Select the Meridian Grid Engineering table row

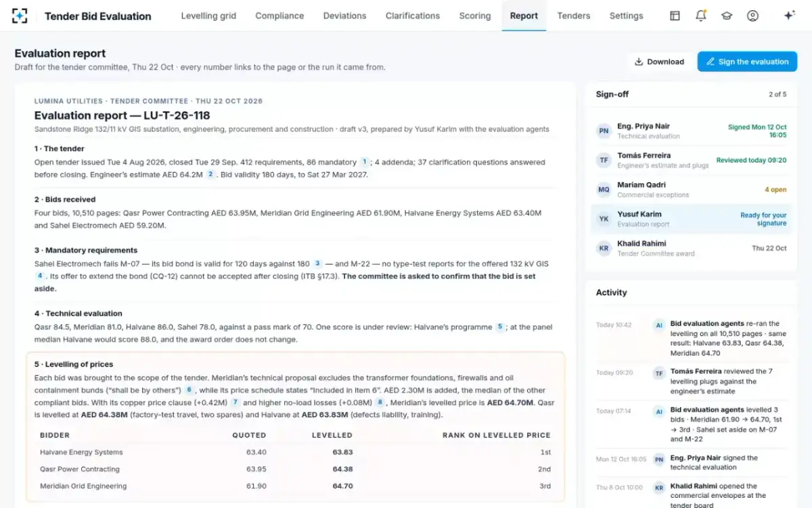(295, 486)
